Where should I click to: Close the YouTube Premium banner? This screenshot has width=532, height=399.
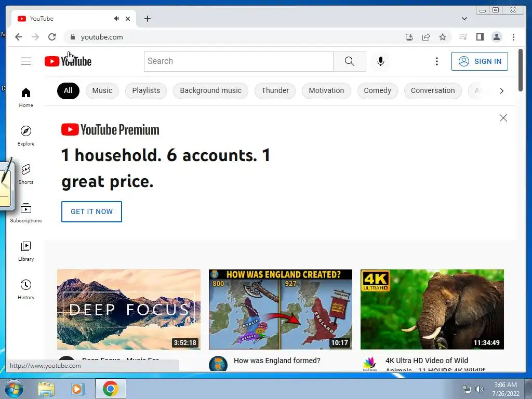click(x=503, y=118)
